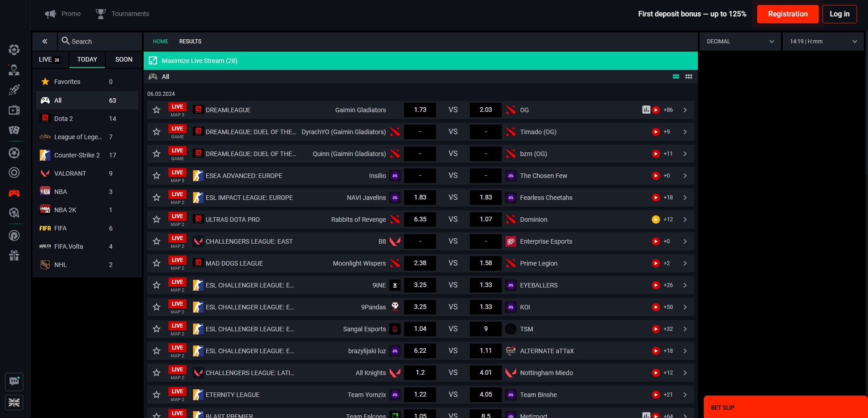Change language via UK flag icon
The height and width of the screenshot is (418, 868).
(x=14, y=402)
